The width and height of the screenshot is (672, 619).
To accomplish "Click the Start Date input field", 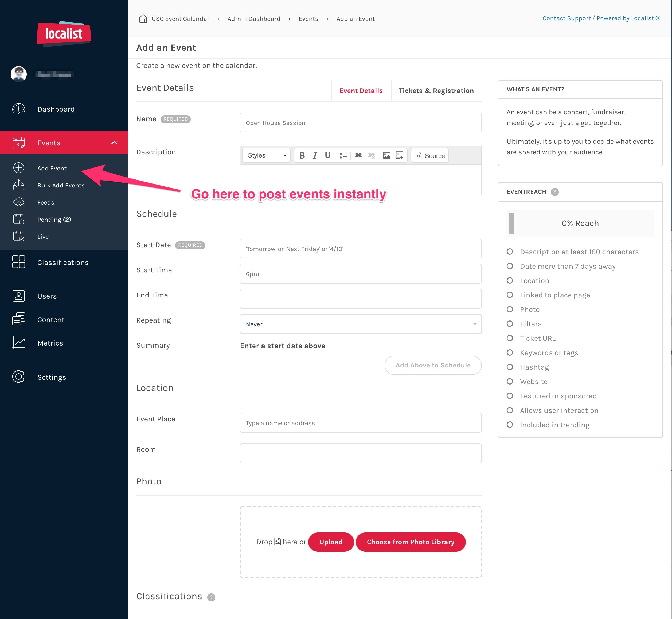I will coord(361,249).
